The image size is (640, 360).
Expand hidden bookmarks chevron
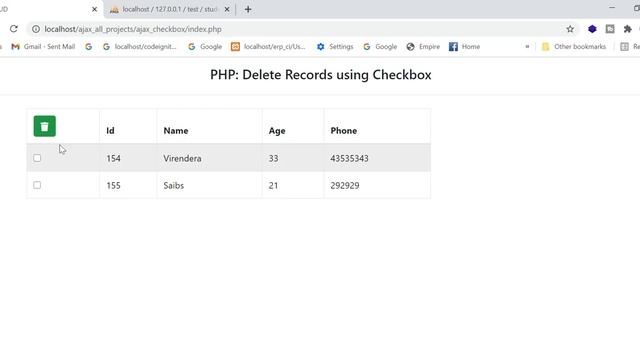click(527, 47)
